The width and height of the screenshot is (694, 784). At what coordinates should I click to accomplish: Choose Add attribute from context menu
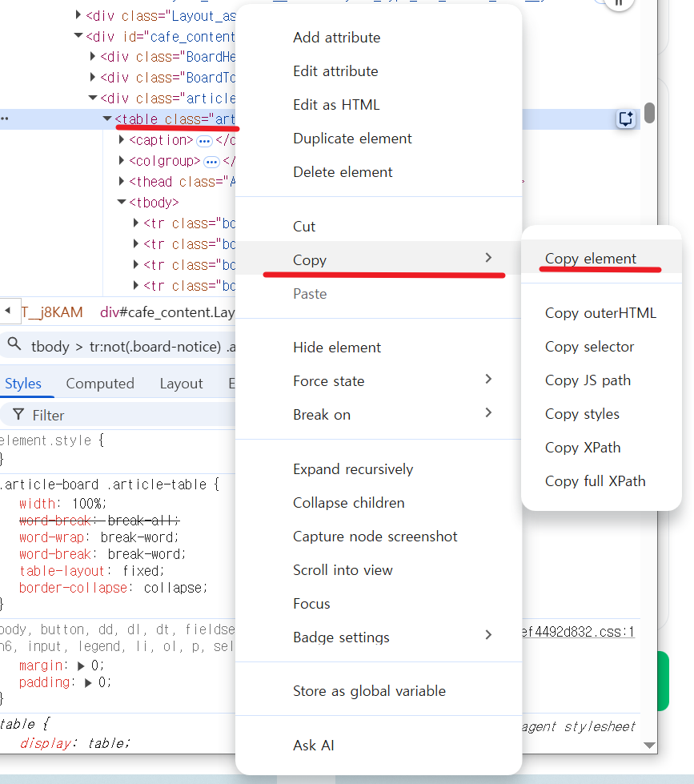coord(379,38)
